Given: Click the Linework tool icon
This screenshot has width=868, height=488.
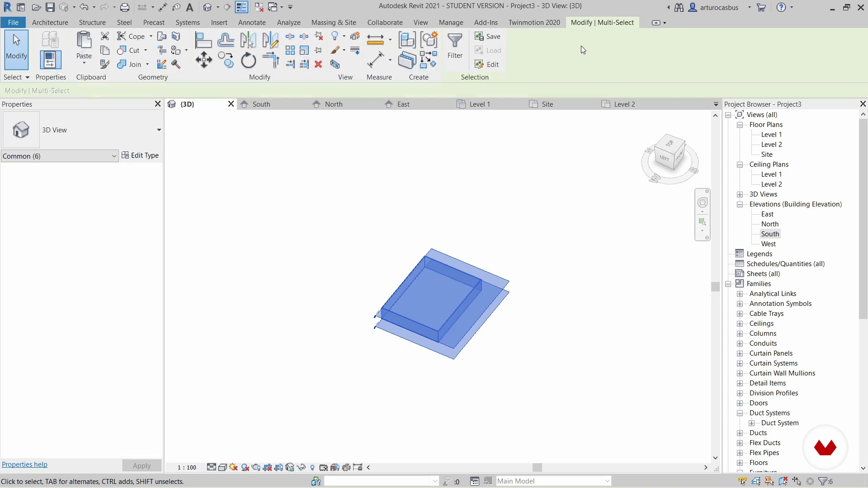Looking at the screenshot, I should point(355,50).
